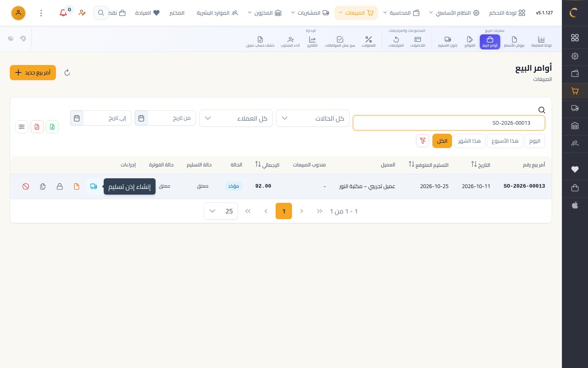Click the orange invoice document icon in order row
This screenshot has height=368, width=588.
point(76,186)
